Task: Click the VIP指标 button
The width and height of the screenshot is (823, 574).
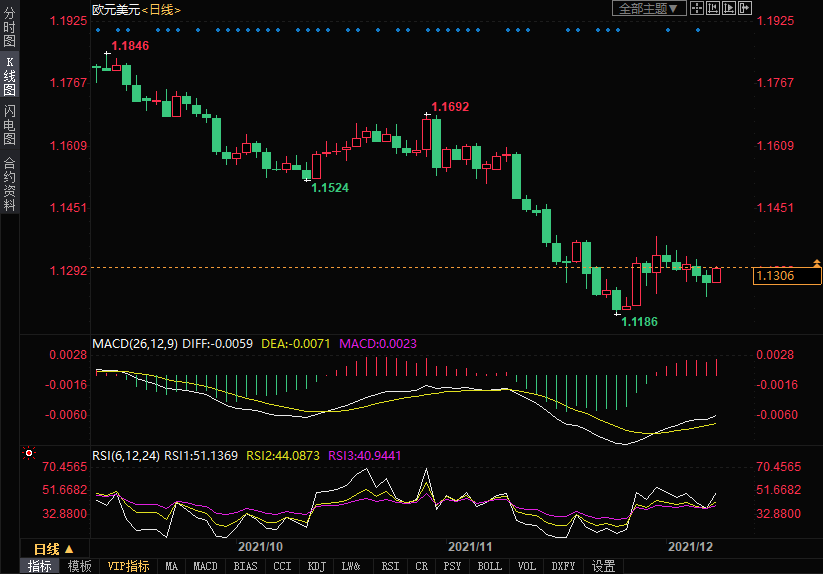Action: pyautogui.click(x=129, y=566)
